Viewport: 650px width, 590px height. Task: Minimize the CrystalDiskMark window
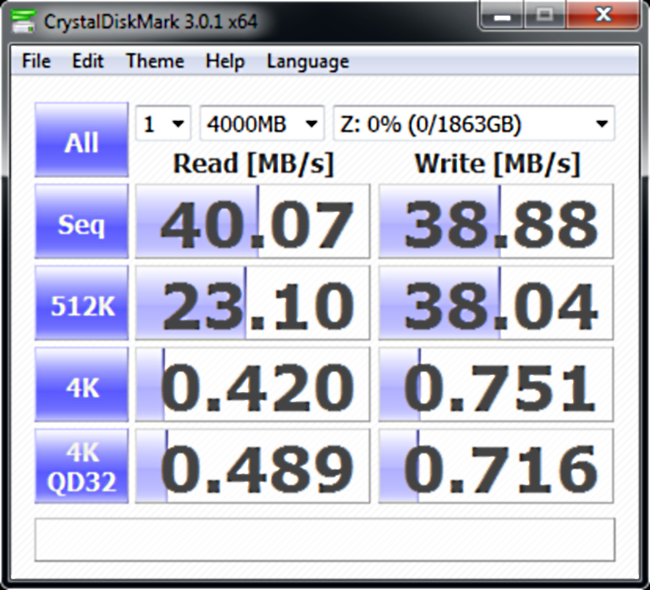502,15
